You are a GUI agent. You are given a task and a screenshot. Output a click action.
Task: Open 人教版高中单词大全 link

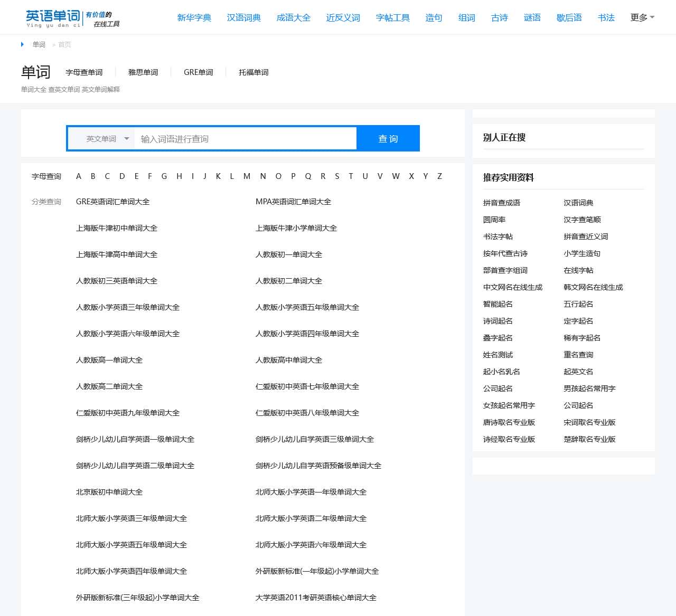coord(289,360)
